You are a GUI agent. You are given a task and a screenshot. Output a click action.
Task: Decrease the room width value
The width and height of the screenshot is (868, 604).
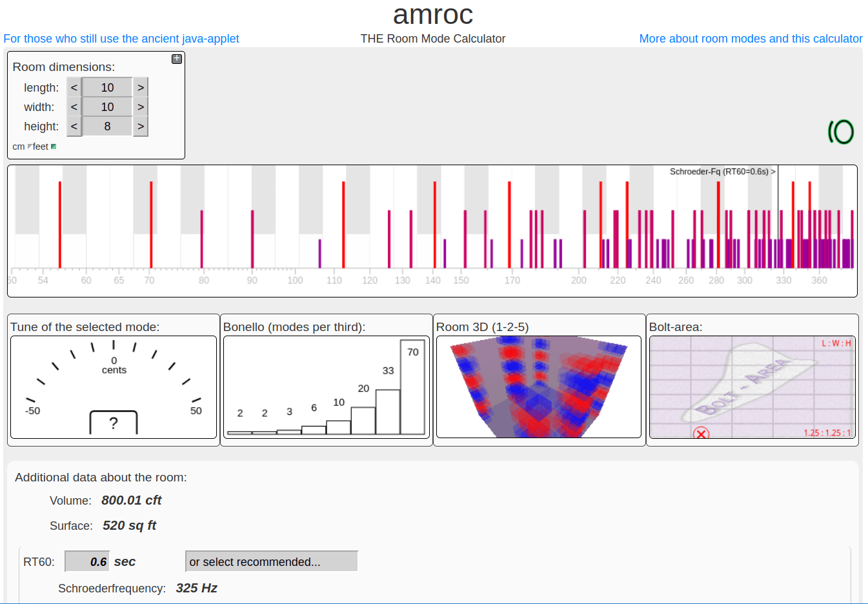coord(74,106)
